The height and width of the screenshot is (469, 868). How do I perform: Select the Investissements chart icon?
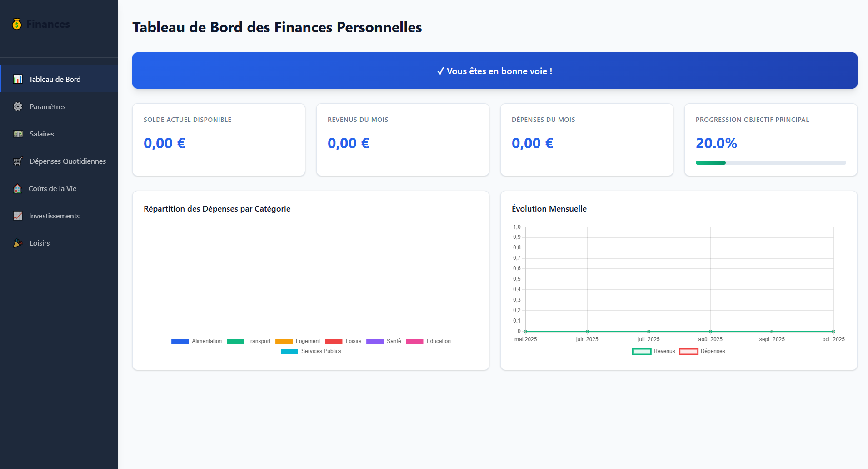click(17, 216)
